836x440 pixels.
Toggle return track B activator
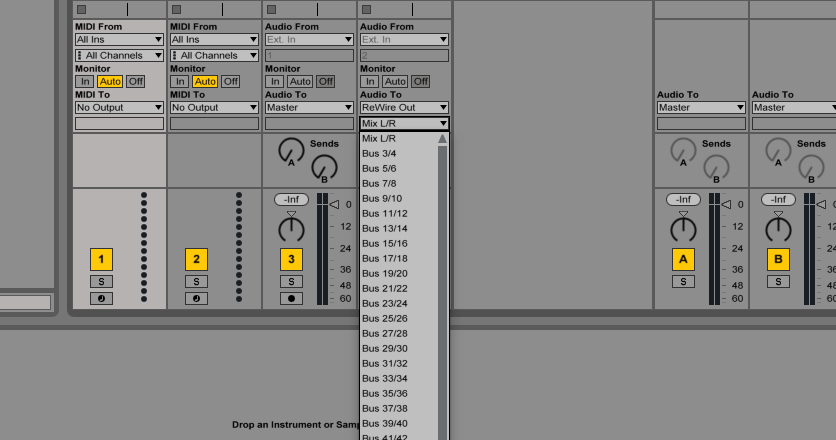coord(778,259)
